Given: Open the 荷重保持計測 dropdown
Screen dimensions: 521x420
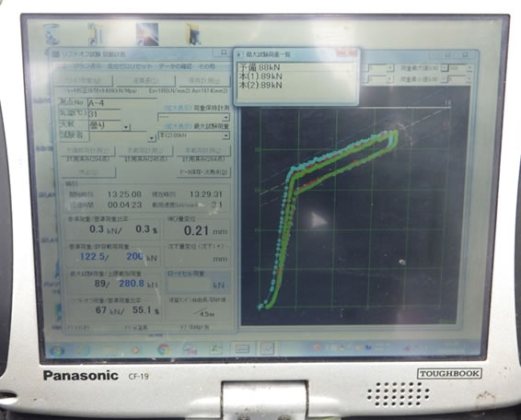Looking at the screenshot, I should [193, 117].
